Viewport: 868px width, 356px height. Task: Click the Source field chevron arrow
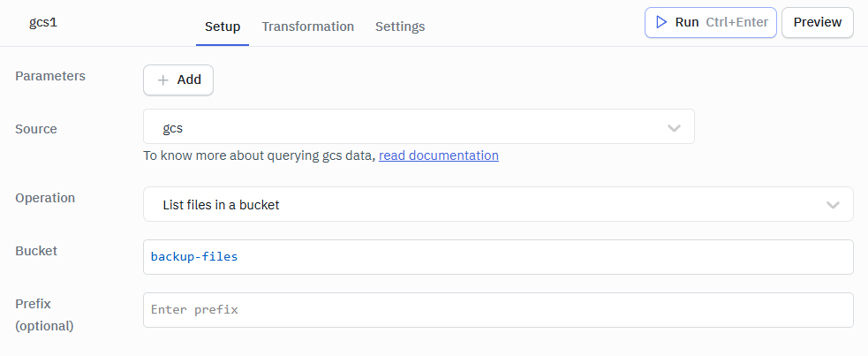pyautogui.click(x=675, y=128)
